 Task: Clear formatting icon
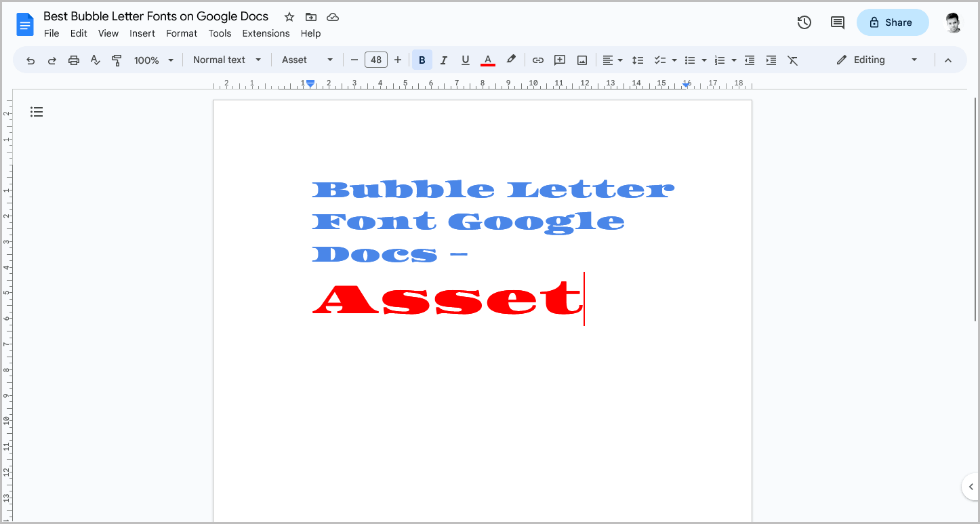click(793, 60)
